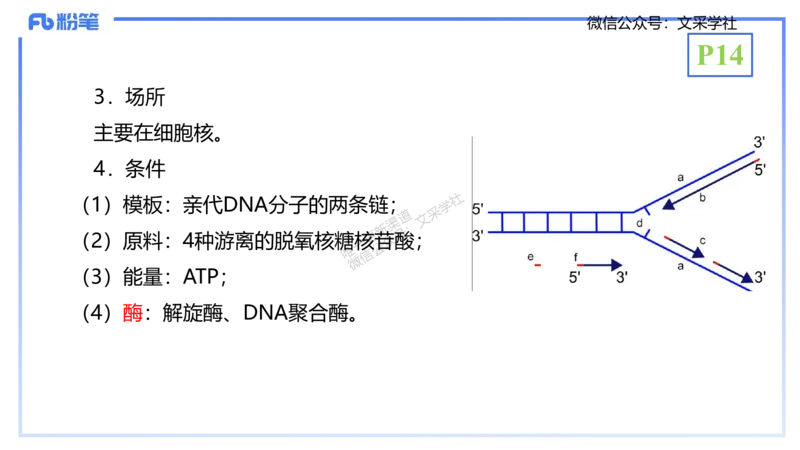Click the 3' label left of the ladder

(x=478, y=236)
